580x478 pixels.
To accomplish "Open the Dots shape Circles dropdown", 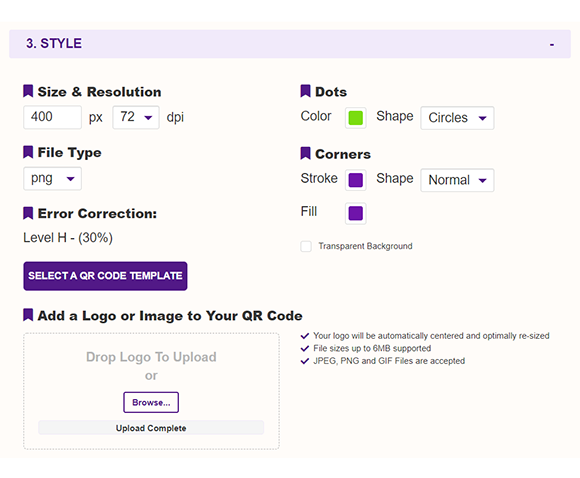I will click(x=457, y=118).
